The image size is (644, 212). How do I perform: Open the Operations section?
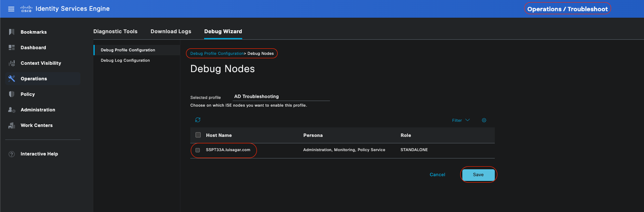[x=34, y=79]
